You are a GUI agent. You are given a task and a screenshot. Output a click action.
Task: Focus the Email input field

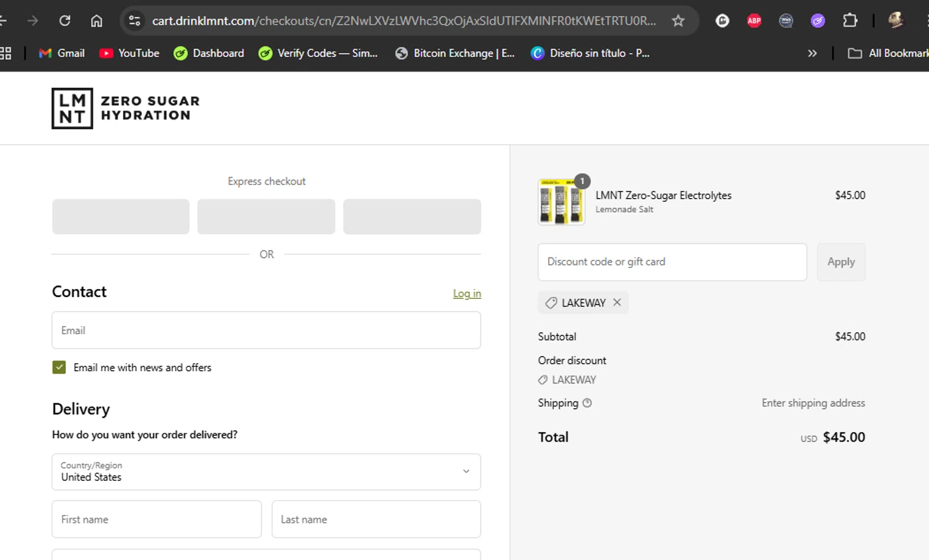click(x=266, y=330)
